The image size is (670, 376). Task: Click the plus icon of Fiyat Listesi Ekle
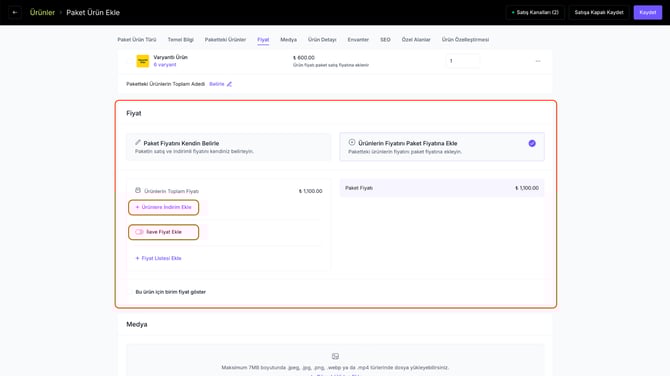coord(137,258)
